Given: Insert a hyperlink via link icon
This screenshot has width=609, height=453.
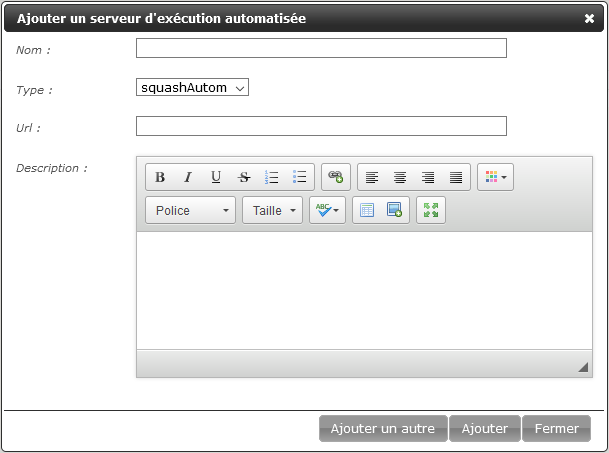Looking at the screenshot, I should coord(335,177).
